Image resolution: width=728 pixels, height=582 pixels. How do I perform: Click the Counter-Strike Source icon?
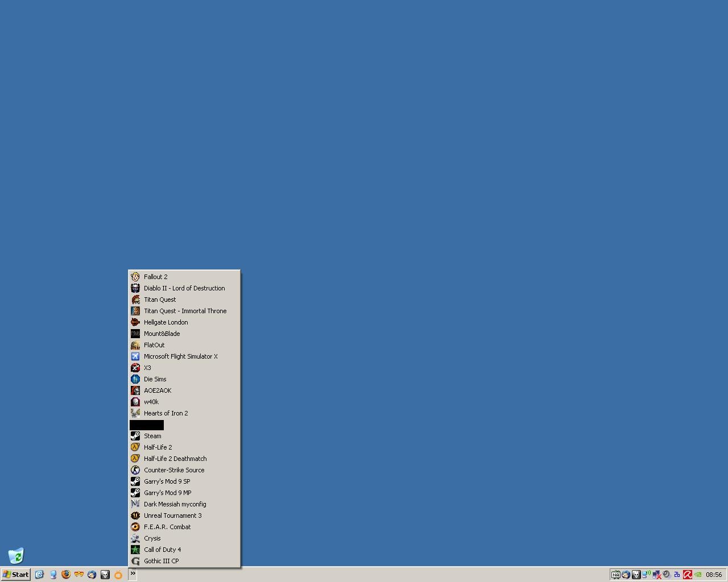135,470
